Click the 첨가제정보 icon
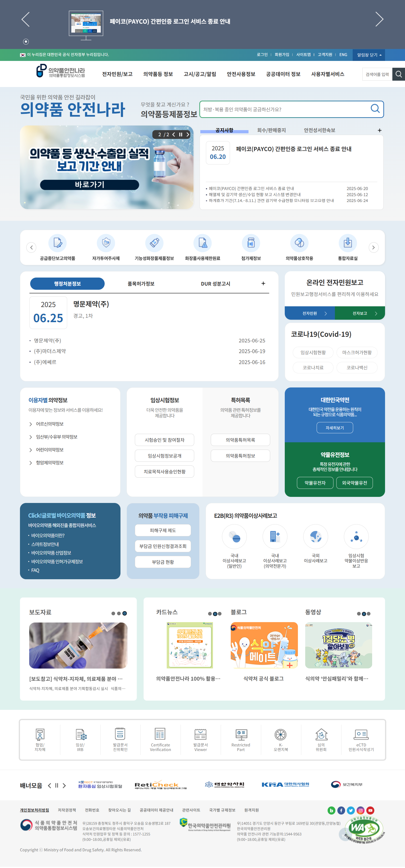Screen dimensions: 405x868 pos(251,243)
